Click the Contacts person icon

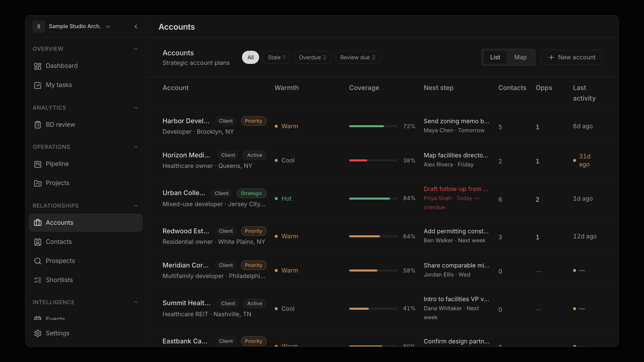point(38,242)
